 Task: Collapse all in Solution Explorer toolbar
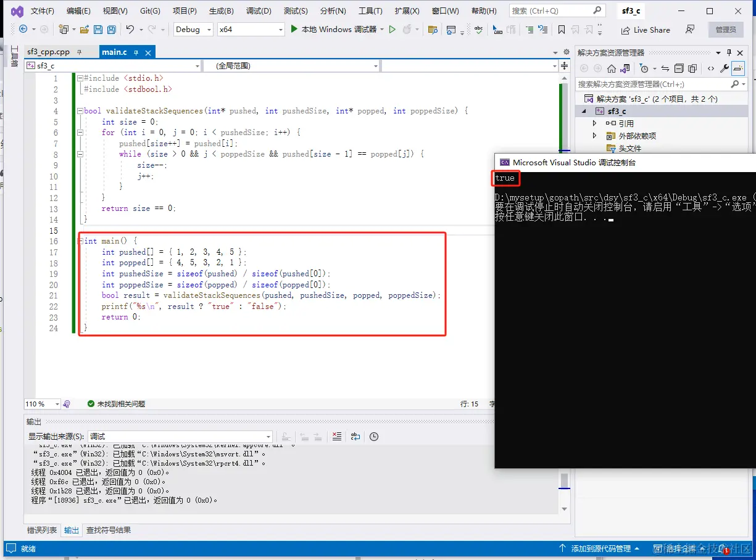[x=679, y=68]
